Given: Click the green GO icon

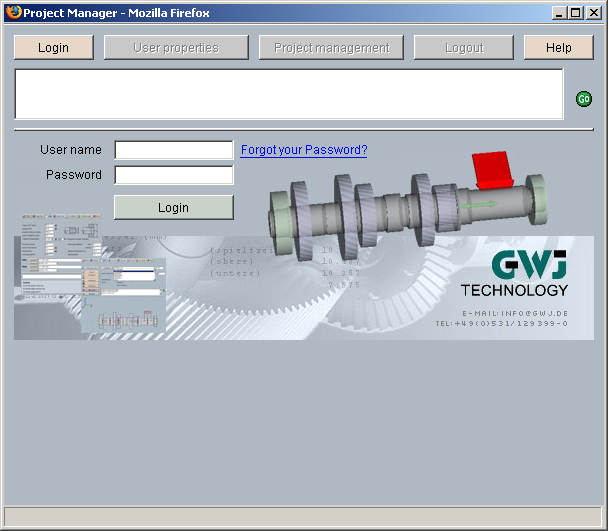Looking at the screenshot, I should click(584, 99).
